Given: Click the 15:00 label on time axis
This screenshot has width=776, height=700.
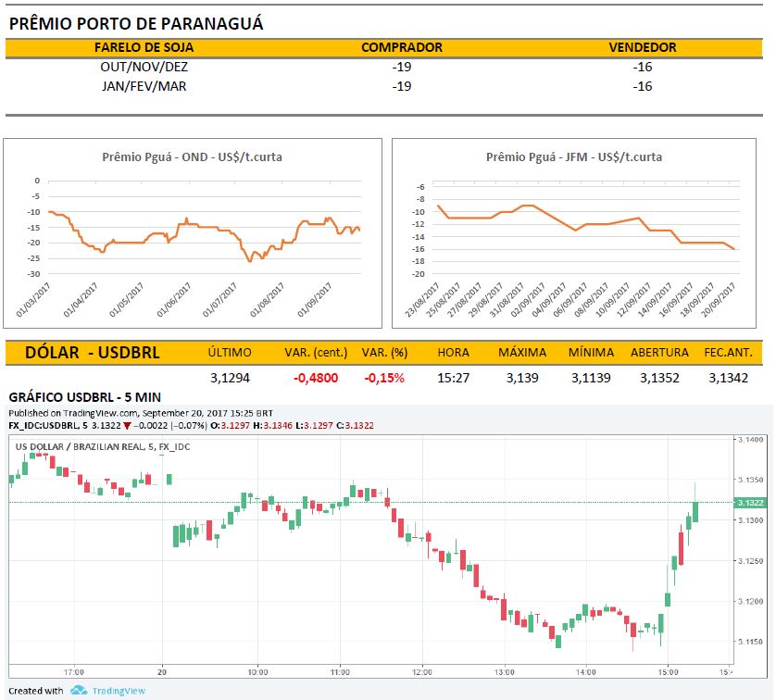Looking at the screenshot, I should point(667,671).
